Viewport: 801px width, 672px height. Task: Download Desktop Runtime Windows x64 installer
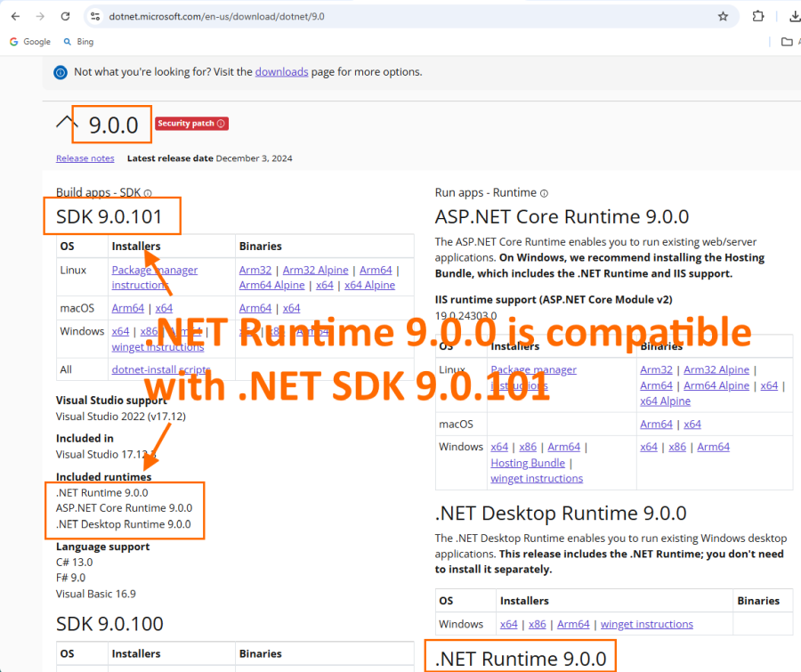pyautogui.click(x=508, y=625)
